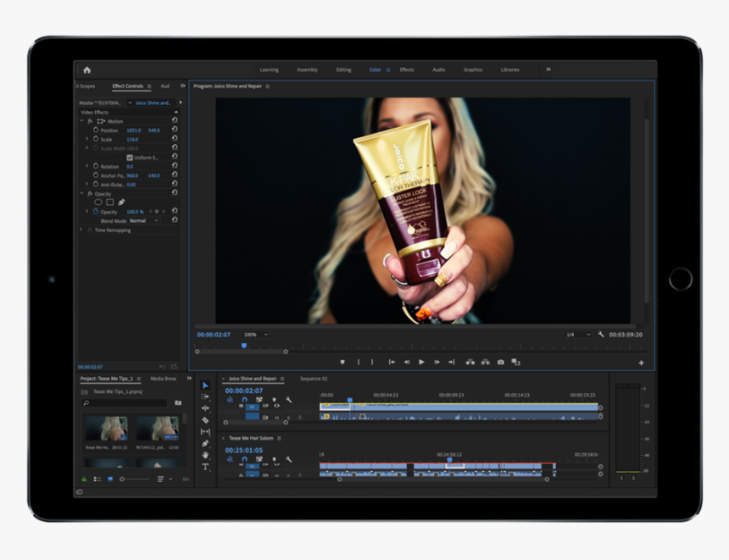Switch to the Audio workspace
This screenshot has height=560, width=729.
[x=439, y=69]
